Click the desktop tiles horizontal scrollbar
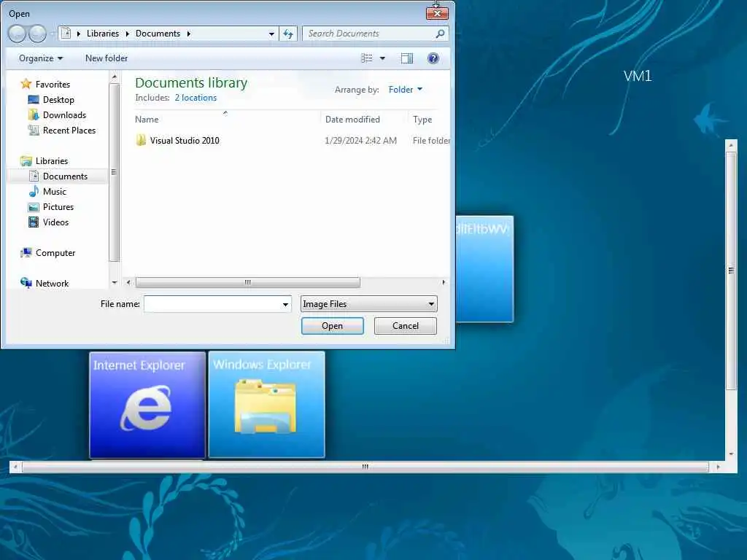Screen dimensions: 747x560 pyautogui.click(x=365, y=467)
